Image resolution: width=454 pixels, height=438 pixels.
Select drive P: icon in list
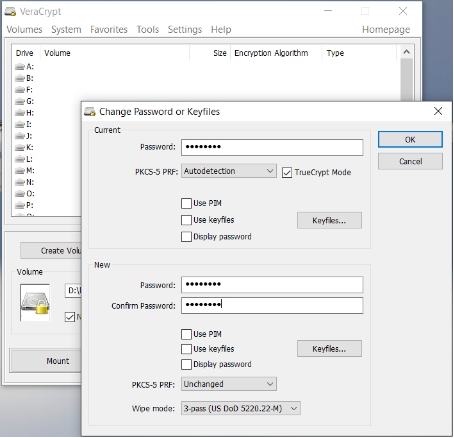20,205
